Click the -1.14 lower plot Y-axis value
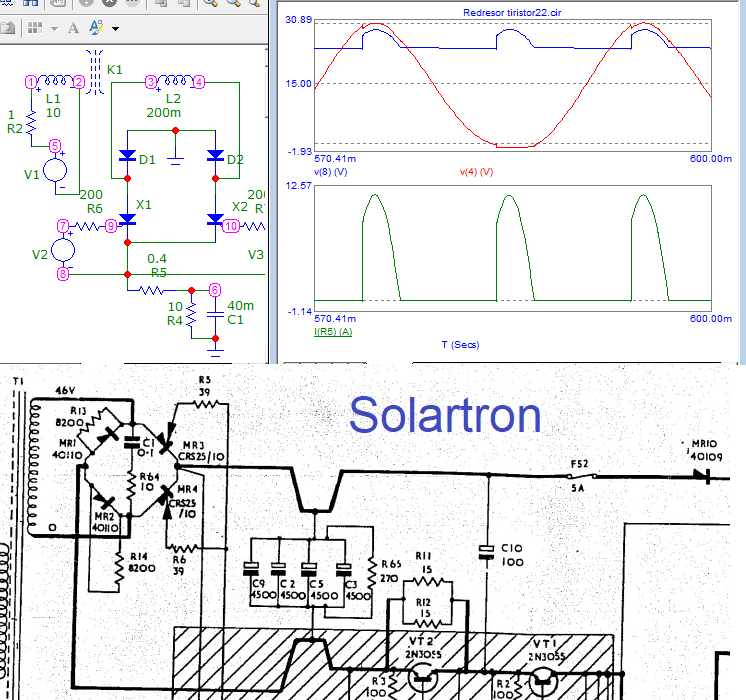The height and width of the screenshot is (700, 746). pyautogui.click(x=300, y=312)
